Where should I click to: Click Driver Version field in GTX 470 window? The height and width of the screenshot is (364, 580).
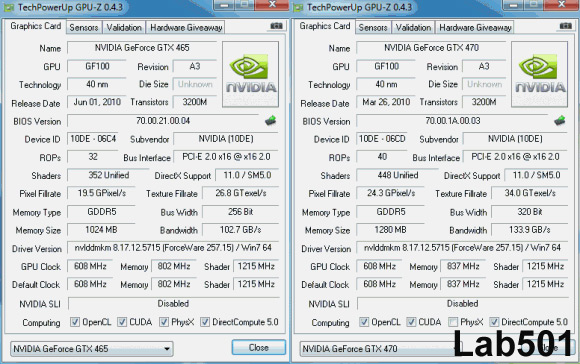point(462,247)
